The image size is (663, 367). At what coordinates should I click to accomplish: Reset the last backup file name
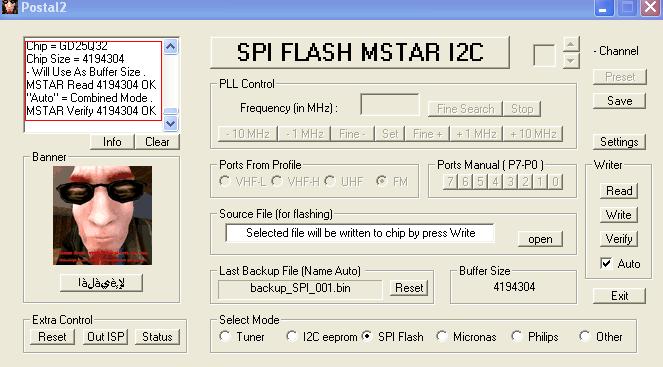[409, 288]
